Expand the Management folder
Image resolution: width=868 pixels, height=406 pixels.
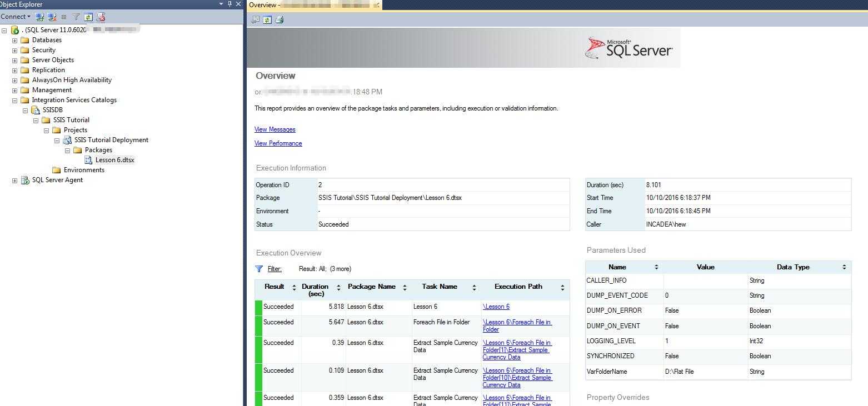(14, 90)
